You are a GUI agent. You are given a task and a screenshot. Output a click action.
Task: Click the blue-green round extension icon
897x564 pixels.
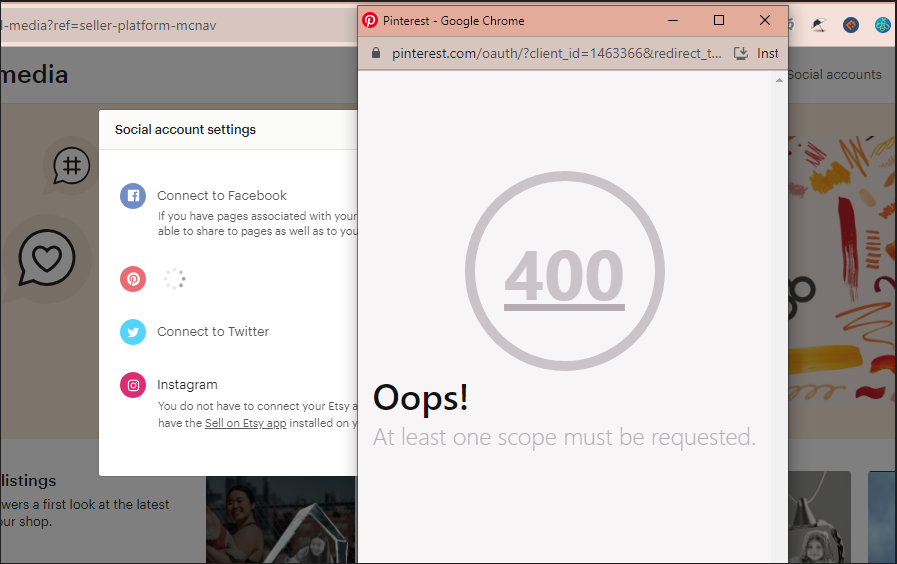pos(882,25)
